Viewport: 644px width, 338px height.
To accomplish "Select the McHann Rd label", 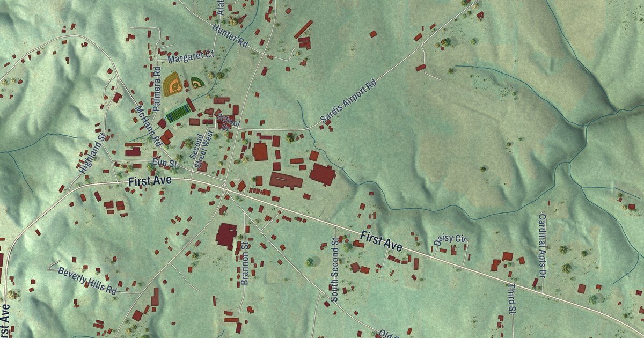I will (148, 126).
